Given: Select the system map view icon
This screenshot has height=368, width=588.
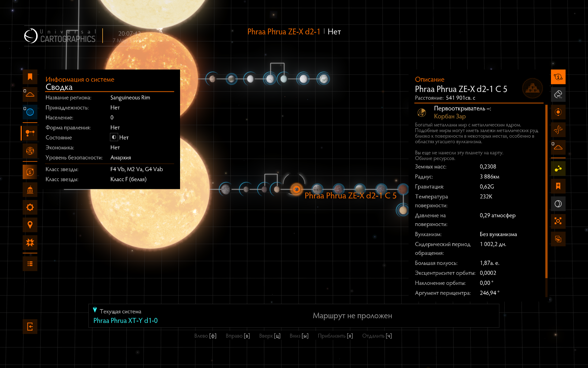Looking at the screenshot, I should [x=30, y=133].
